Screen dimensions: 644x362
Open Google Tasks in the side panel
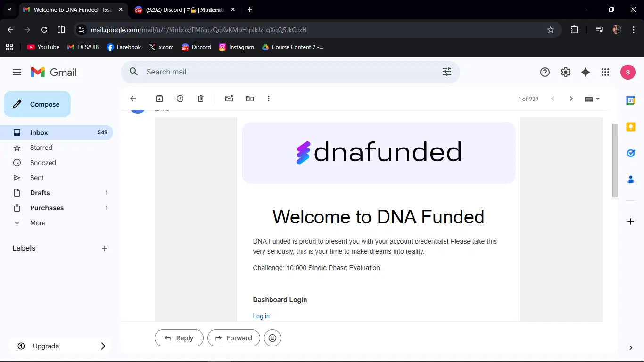point(631,153)
